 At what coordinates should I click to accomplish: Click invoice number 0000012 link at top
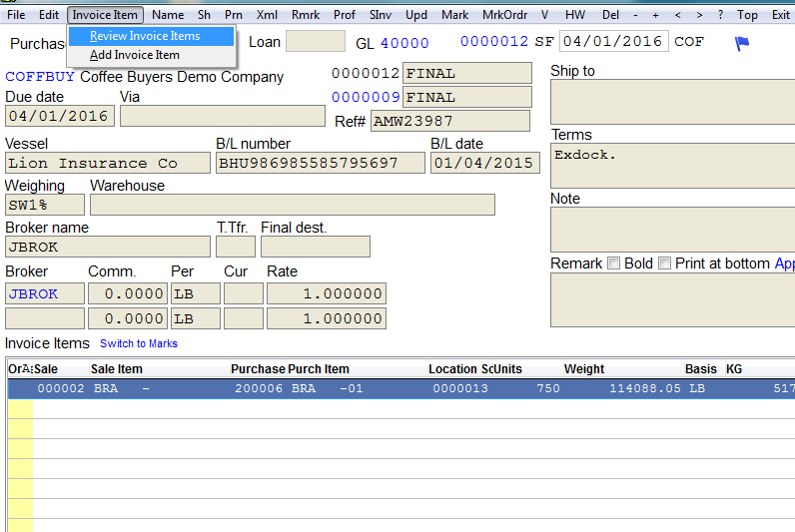(494, 41)
